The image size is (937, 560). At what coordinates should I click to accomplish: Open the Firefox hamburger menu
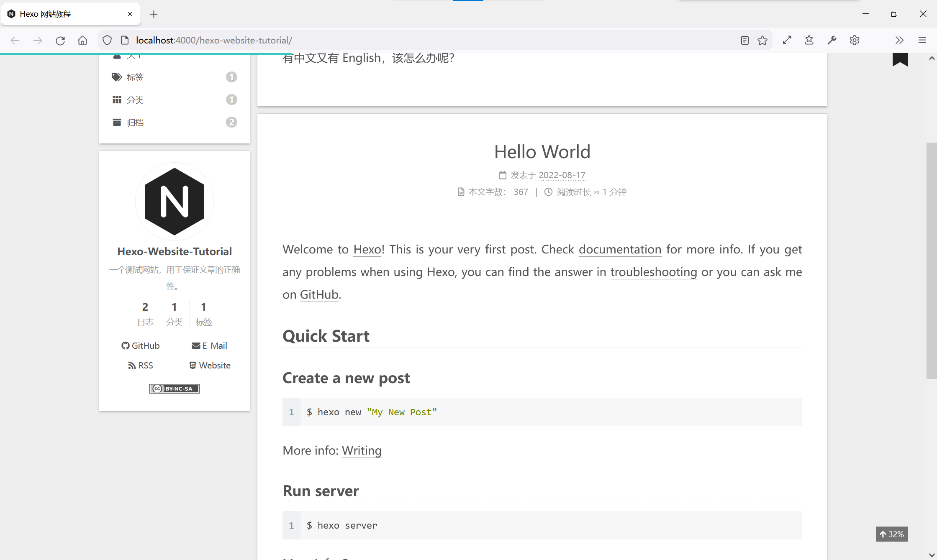click(922, 40)
